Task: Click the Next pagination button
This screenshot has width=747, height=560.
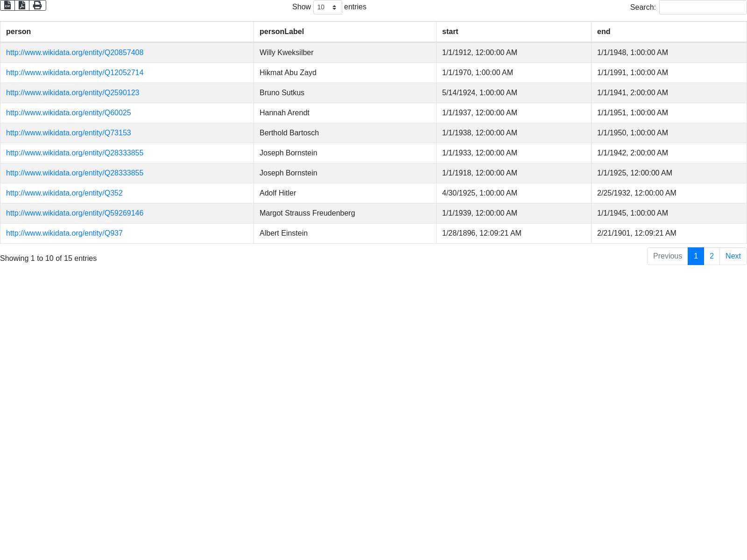Action: click(733, 256)
